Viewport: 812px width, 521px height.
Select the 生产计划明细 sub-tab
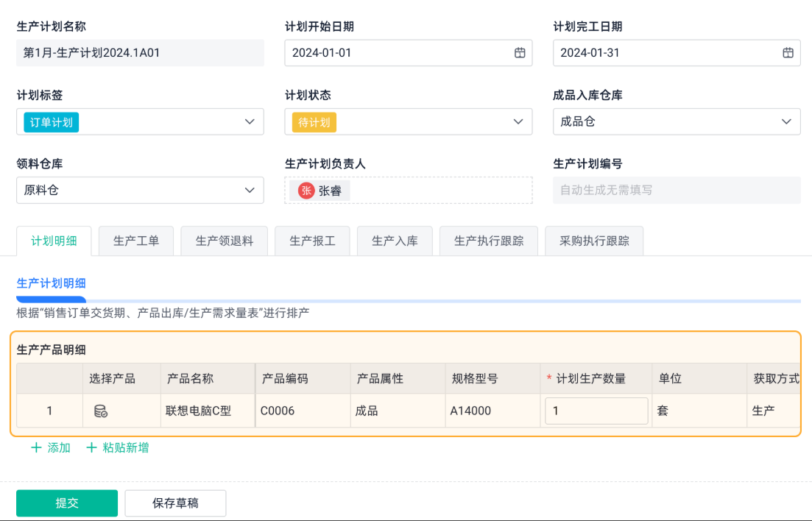(x=52, y=283)
